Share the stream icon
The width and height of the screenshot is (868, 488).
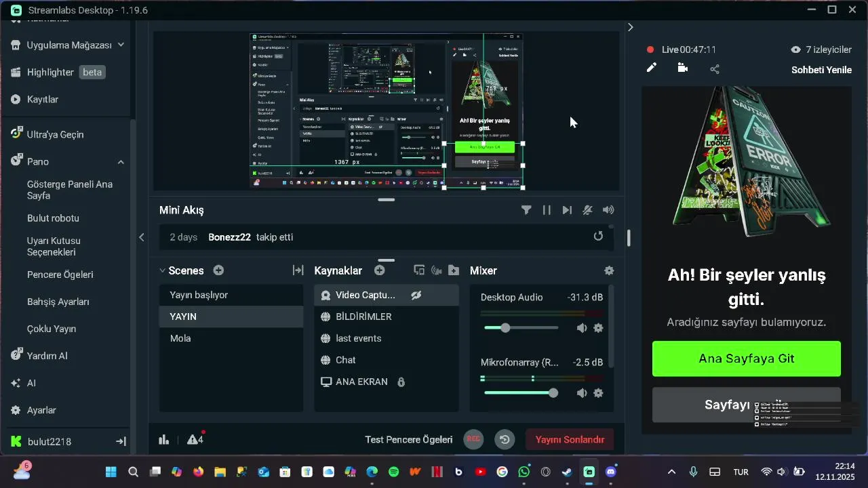(x=715, y=68)
